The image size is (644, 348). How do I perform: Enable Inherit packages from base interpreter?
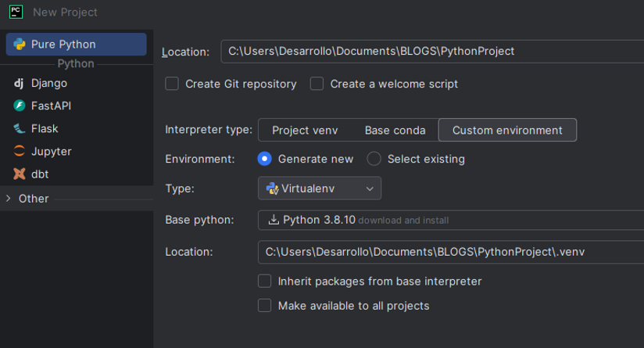265,281
